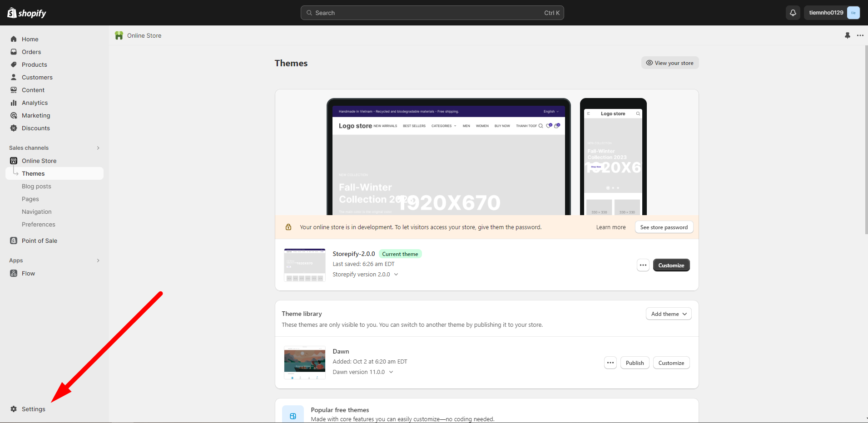Customize the Dawn theme
This screenshot has height=423, width=868.
671,363
